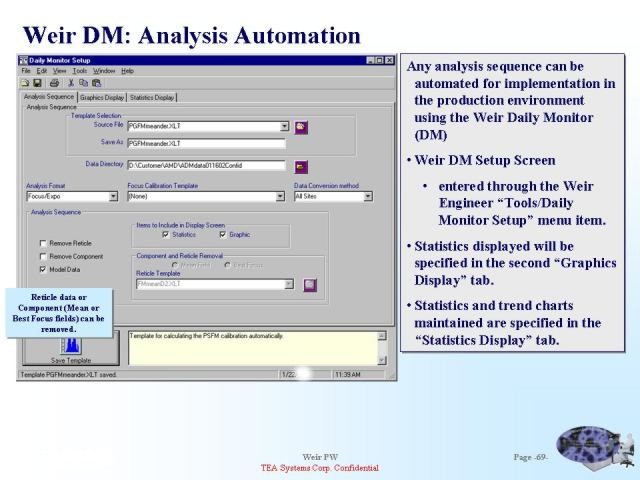
Task: Open the Data Conversion method dropdown
Action: [x=367, y=197]
